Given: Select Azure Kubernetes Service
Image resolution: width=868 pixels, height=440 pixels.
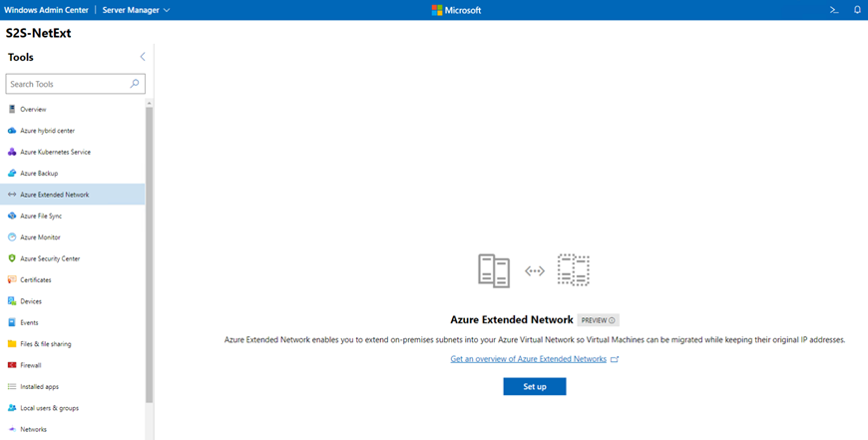Looking at the screenshot, I should (73, 152).
